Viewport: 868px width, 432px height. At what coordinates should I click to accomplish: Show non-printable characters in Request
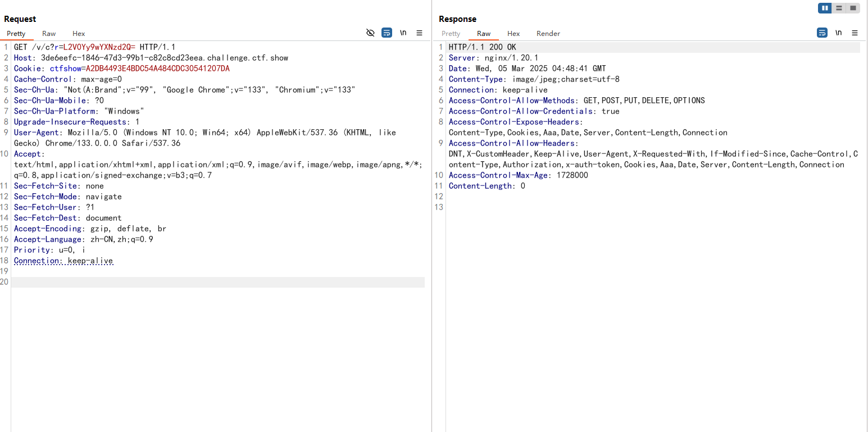(x=403, y=33)
